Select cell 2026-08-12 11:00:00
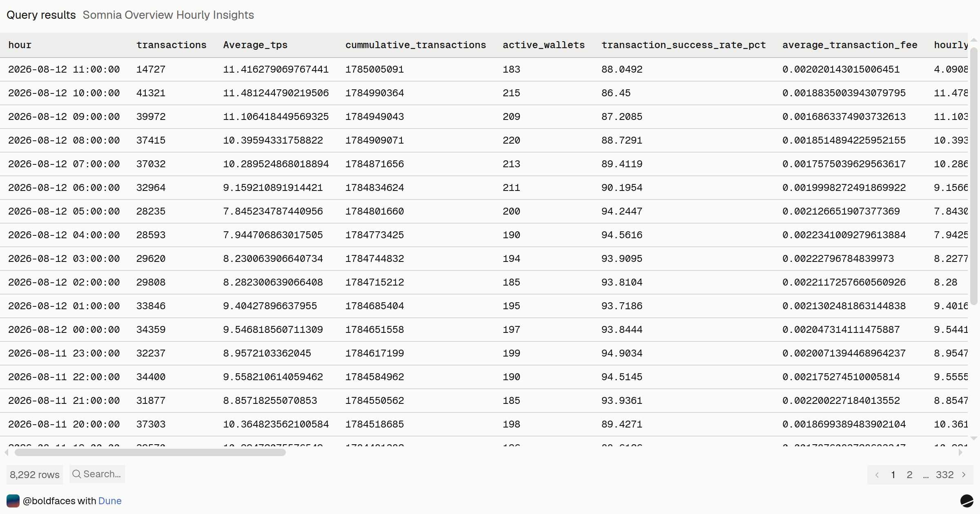 click(x=64, y=69)
